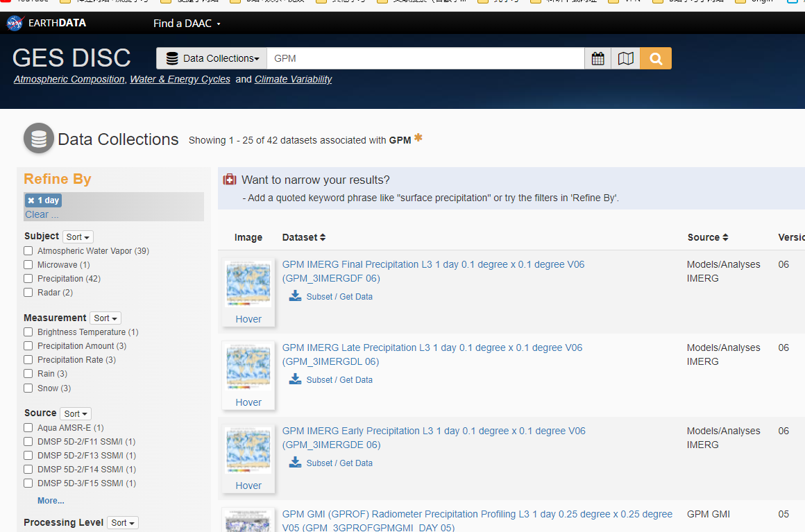Click the large Data Collections heading icon

38,139
